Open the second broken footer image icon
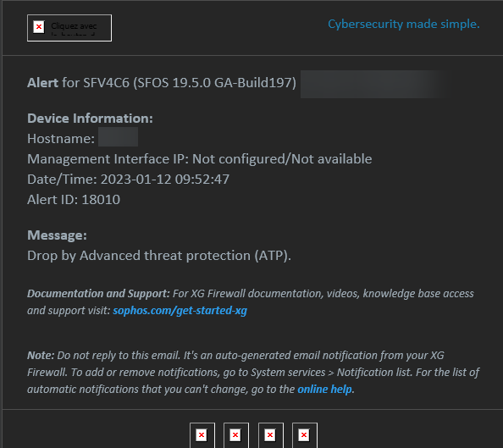The width and height of the screenshot is (503, 448). pyautogui.click(x=236, y=435)
